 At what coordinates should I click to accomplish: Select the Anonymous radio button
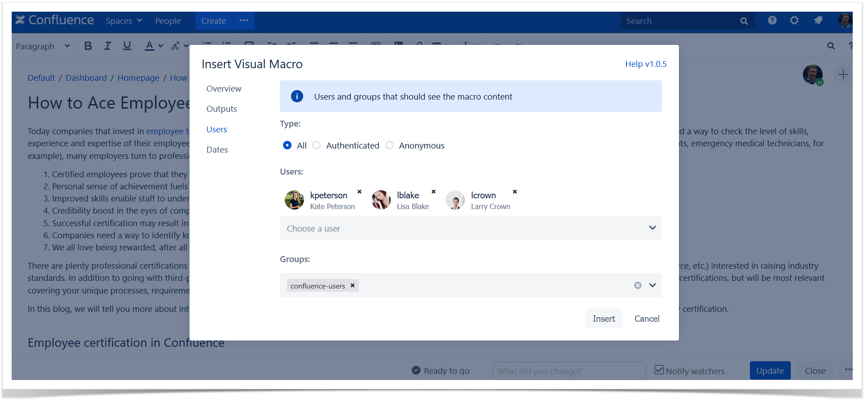pos(389,145)
